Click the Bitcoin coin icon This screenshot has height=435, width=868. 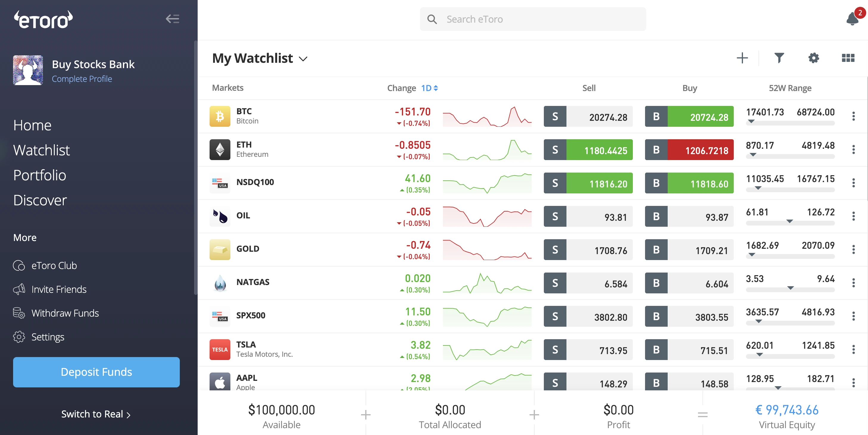coord(220,116)
